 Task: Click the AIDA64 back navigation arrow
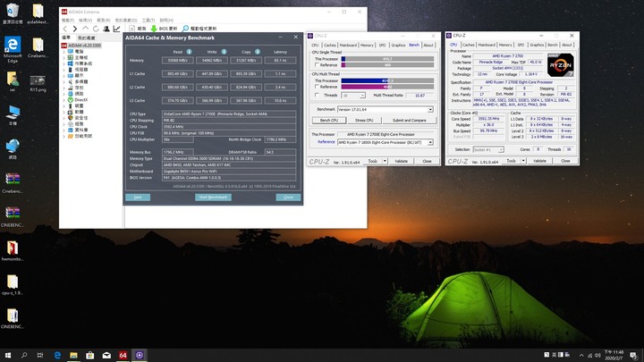(x=64, y=29)
